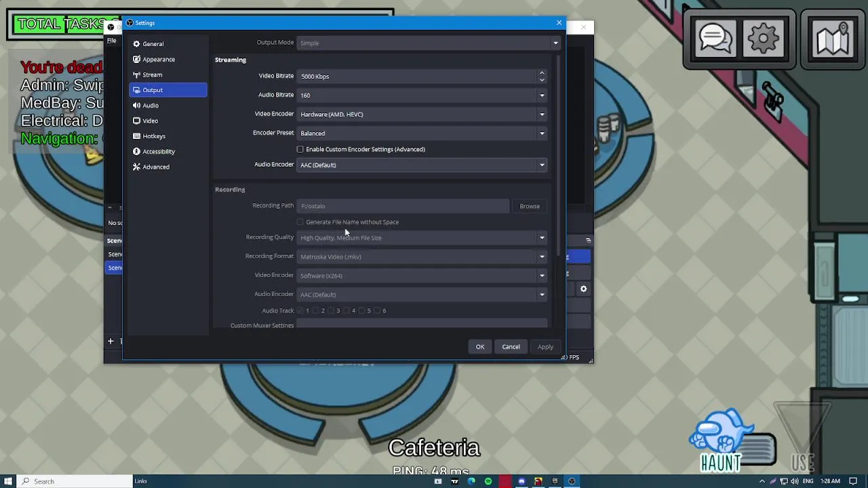Open Discord from the taskbar

coord(521,481)
